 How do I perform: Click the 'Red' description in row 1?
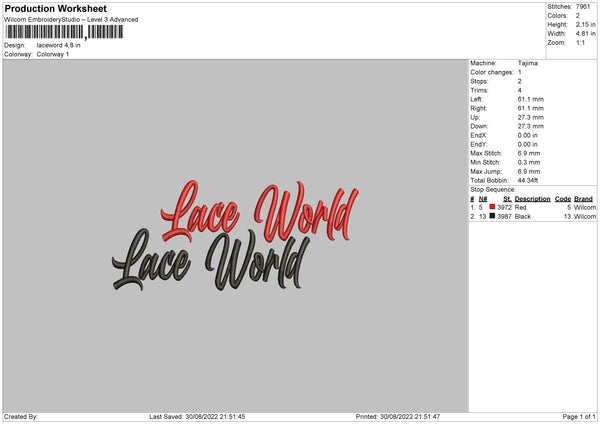(x=520, y=207)
